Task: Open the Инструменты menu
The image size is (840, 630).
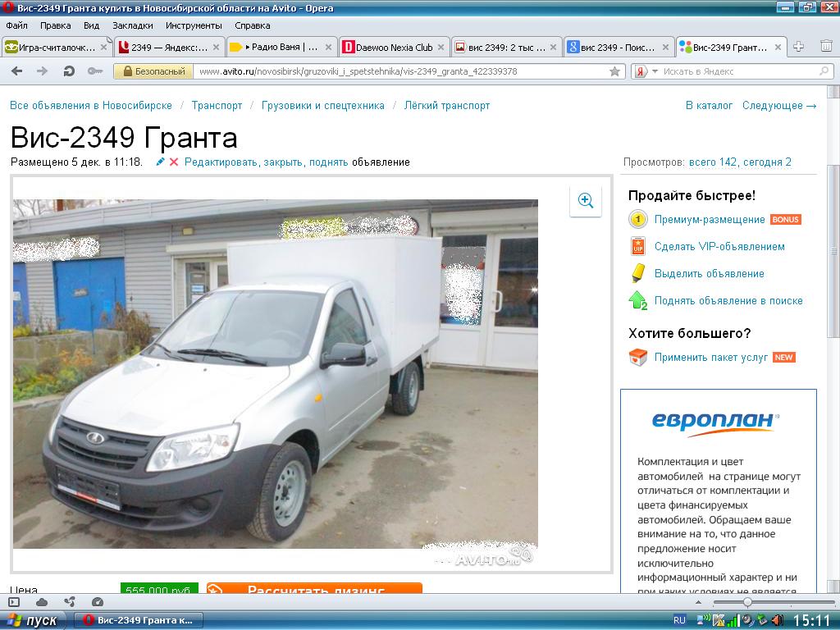Action: [194, 25]
